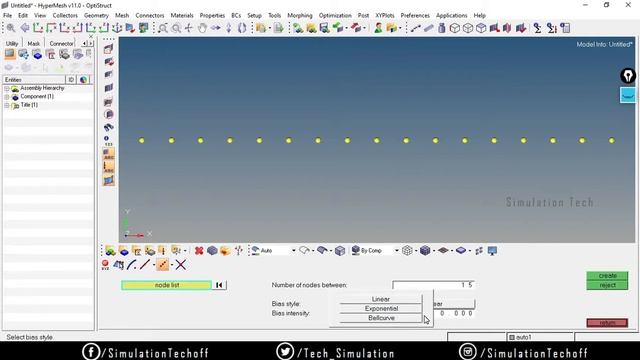This screenshot has height=360, width=640.
Task: Close the tab area X button
Action: coord(91,37)
